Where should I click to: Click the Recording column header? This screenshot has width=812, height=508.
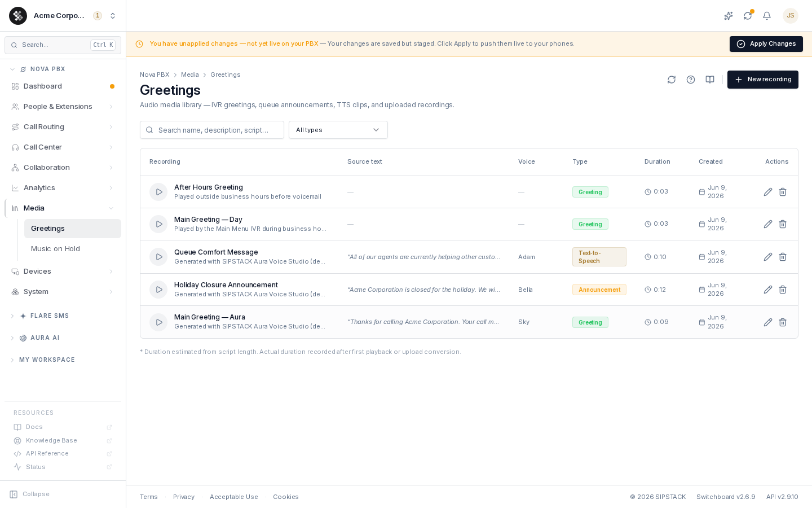pos(165,162)
